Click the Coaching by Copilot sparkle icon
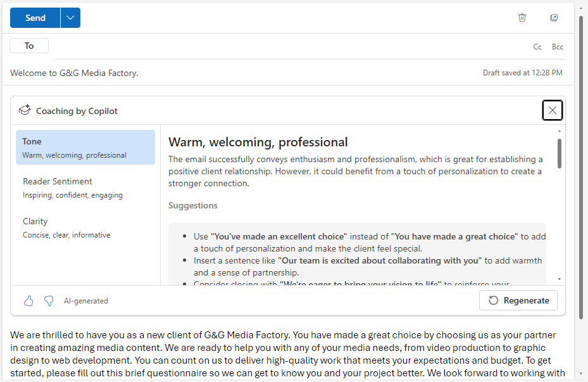 click(25, 110)
